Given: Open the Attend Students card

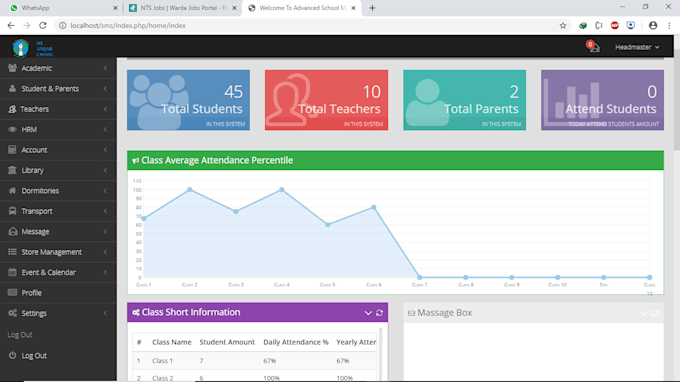Looking at the screenshot, I should click(602, 100).
